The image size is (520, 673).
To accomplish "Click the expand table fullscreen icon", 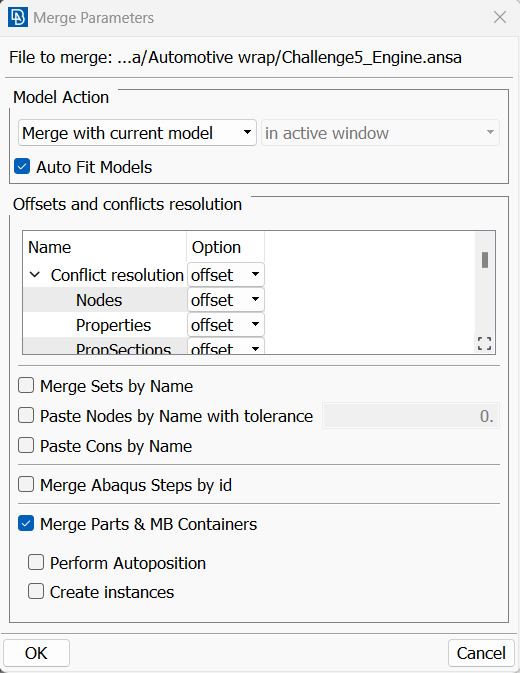I will (x=484, y=343).
